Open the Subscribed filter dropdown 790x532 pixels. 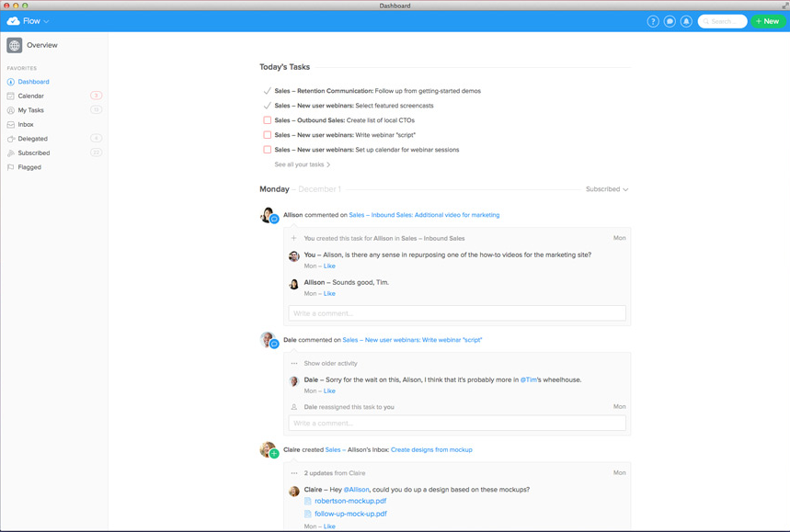606,188
